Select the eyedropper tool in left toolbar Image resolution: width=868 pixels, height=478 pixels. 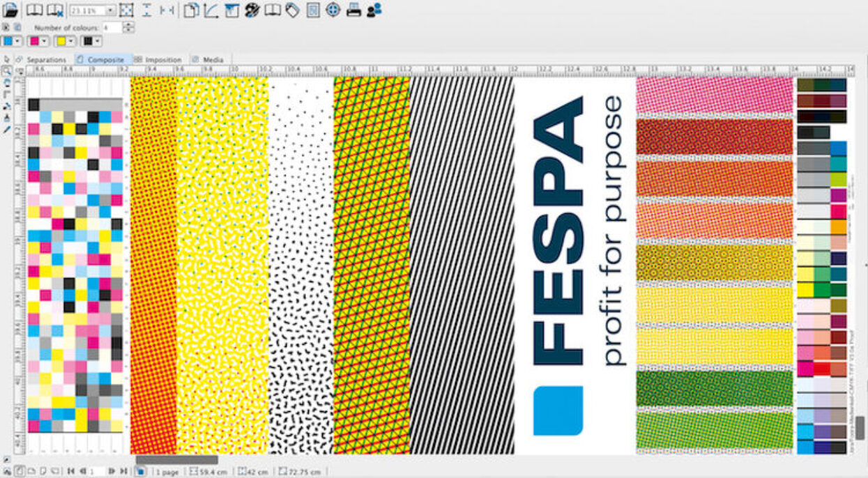[6, 130]
